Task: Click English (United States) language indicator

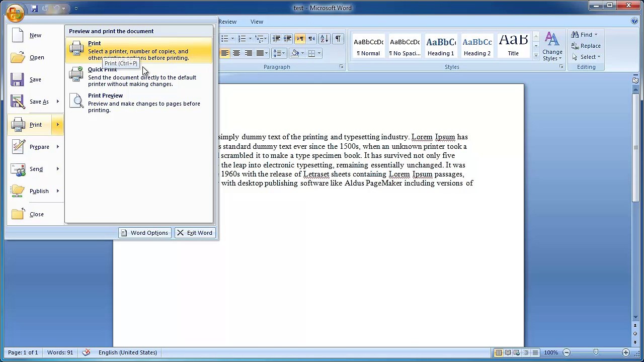Action: [x=128, y=352]
